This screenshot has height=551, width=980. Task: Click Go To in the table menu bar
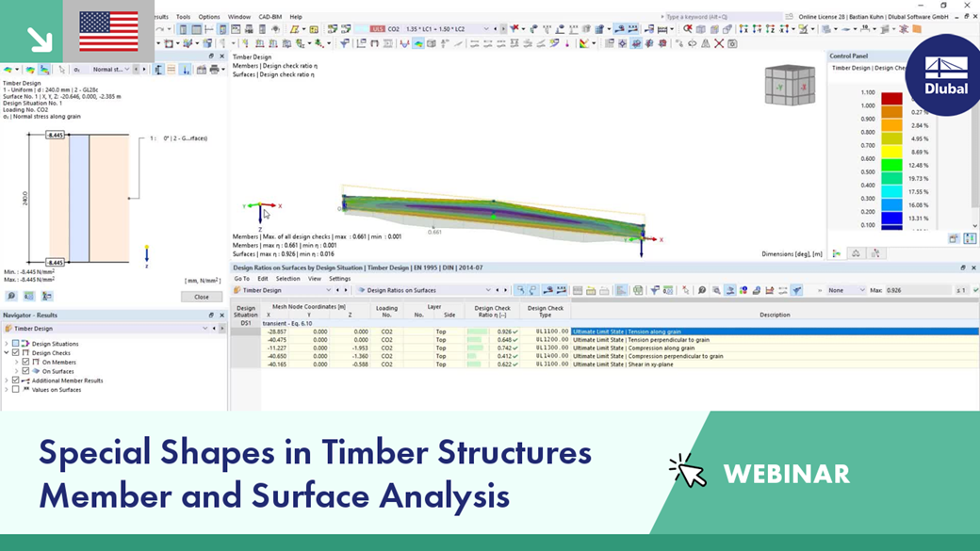(x=238, y=279)
